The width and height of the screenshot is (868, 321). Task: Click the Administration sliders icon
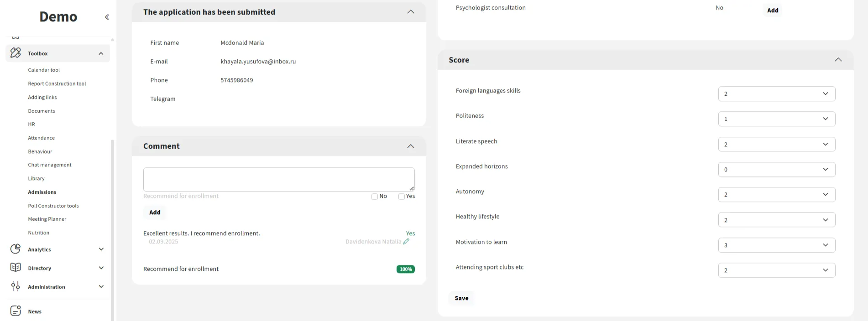16,286
